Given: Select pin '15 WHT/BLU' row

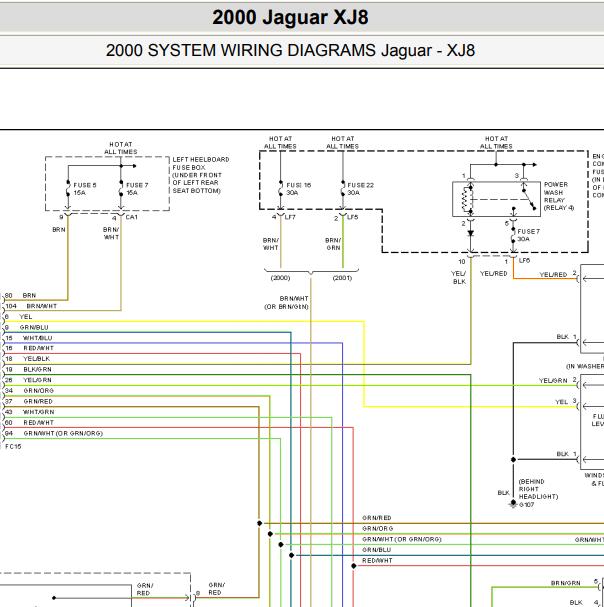Looking at the screenshot, I should point(28,338).
